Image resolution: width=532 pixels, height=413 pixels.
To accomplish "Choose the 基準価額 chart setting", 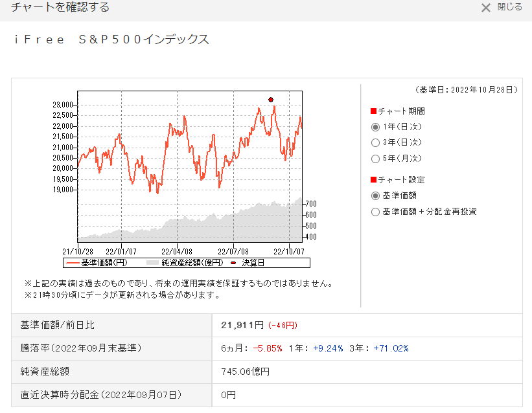I will tap(375, 195).
